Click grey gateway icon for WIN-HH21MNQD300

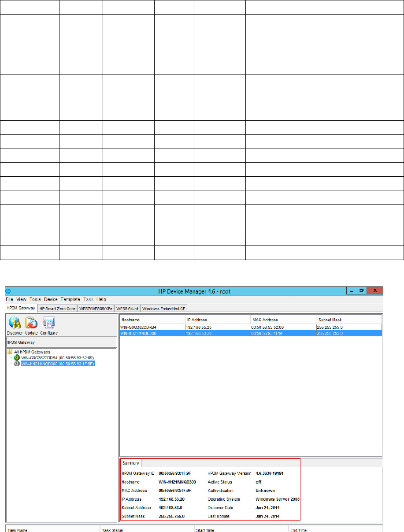coord(17,364)
